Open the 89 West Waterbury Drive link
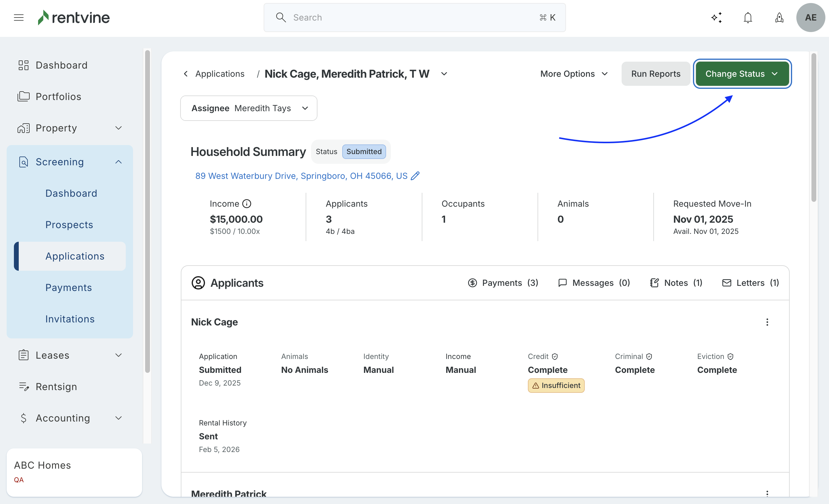Viewport: 829px width, 504px height. 301,176
